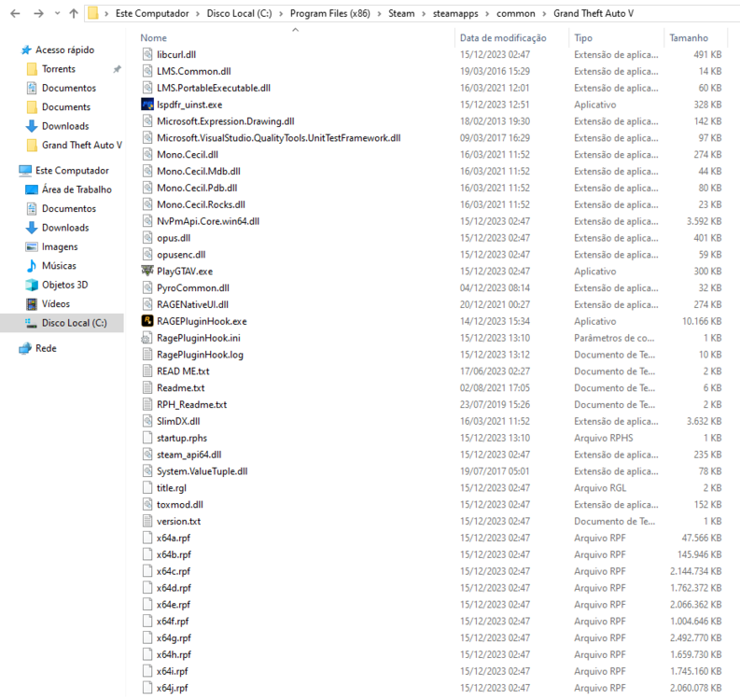740x700 pixels.
Task: Select file 'LMS.Common.dll'
Action: (194, 71)
